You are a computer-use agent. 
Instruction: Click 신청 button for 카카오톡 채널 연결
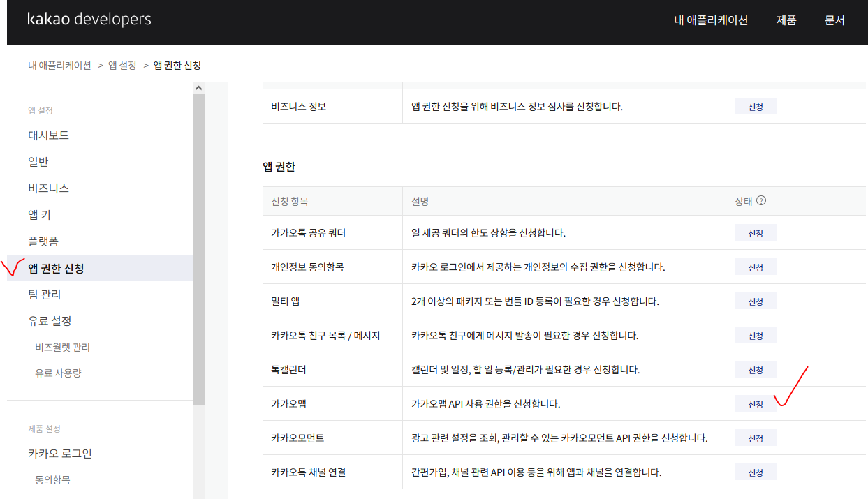(756, 472)
